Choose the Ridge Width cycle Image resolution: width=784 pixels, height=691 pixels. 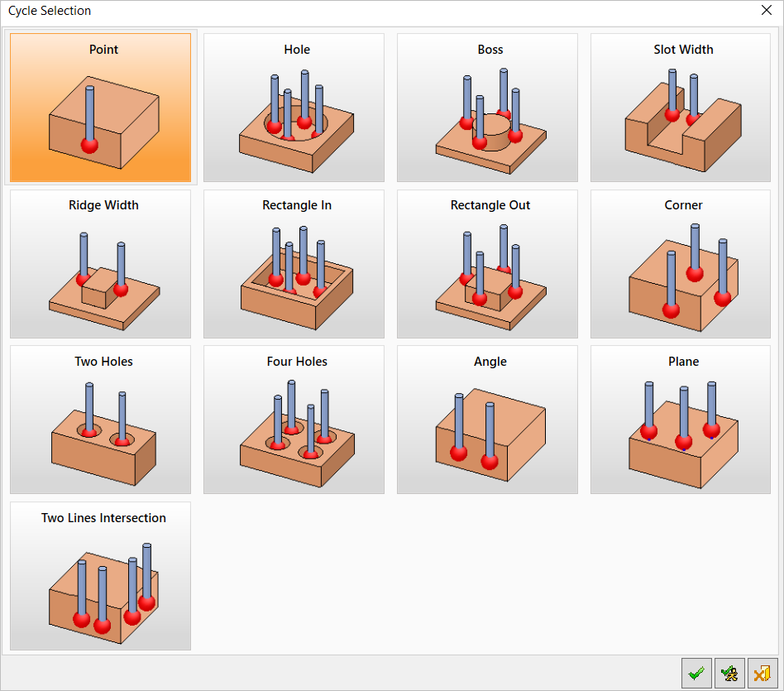click(101, 264)
